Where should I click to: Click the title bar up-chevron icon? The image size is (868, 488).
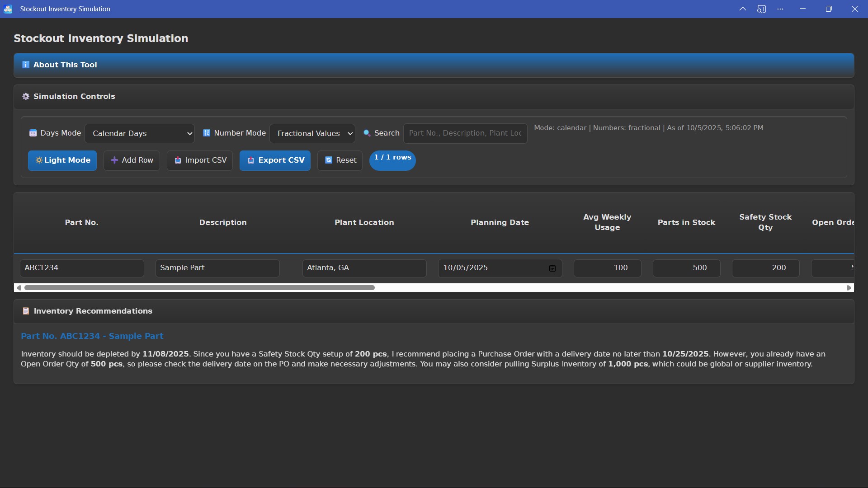742,9
